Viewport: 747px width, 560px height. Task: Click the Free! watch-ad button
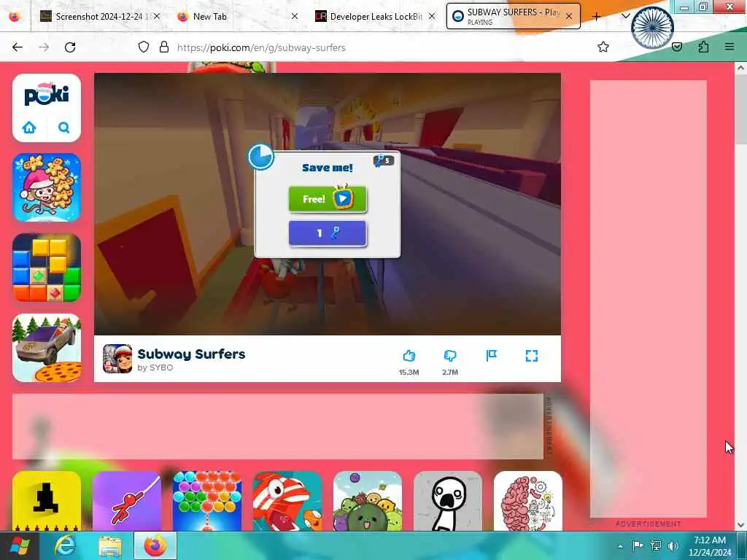click(x=328, y=198)
